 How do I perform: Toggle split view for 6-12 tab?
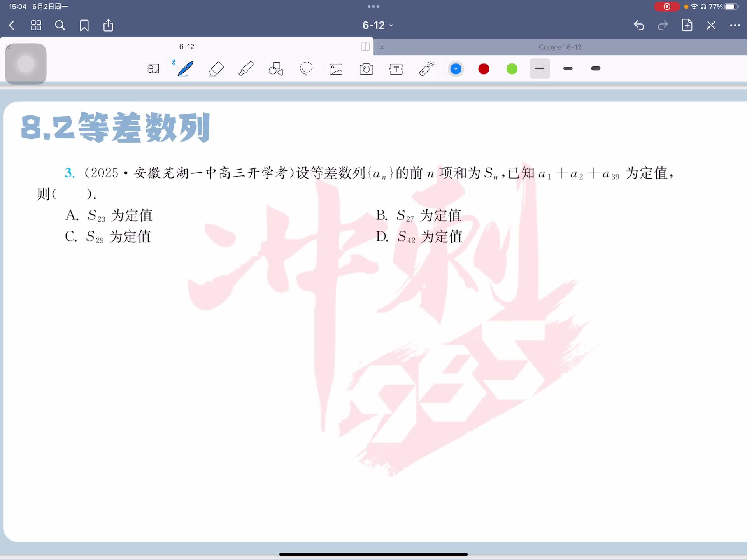pyautogui.click(x=365, y=47)
